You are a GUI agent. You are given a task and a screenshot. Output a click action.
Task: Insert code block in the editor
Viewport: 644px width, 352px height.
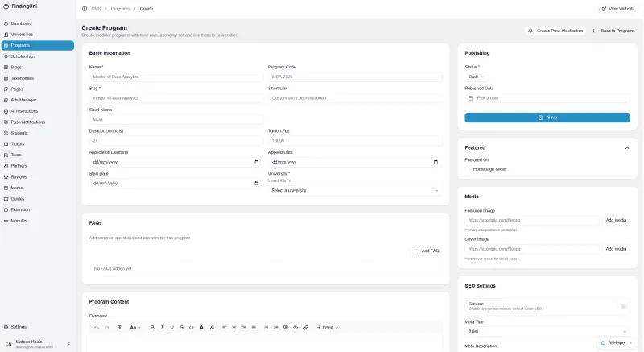(295, 327)
